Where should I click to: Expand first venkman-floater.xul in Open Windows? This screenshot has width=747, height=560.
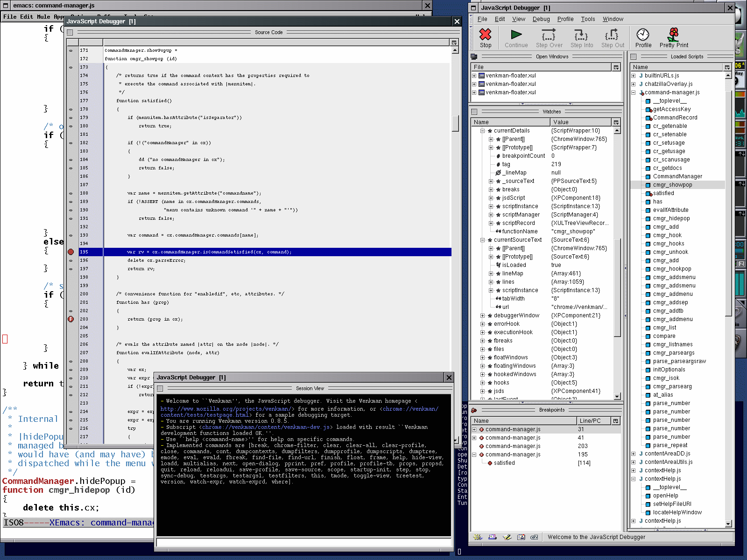coord(474,76)
